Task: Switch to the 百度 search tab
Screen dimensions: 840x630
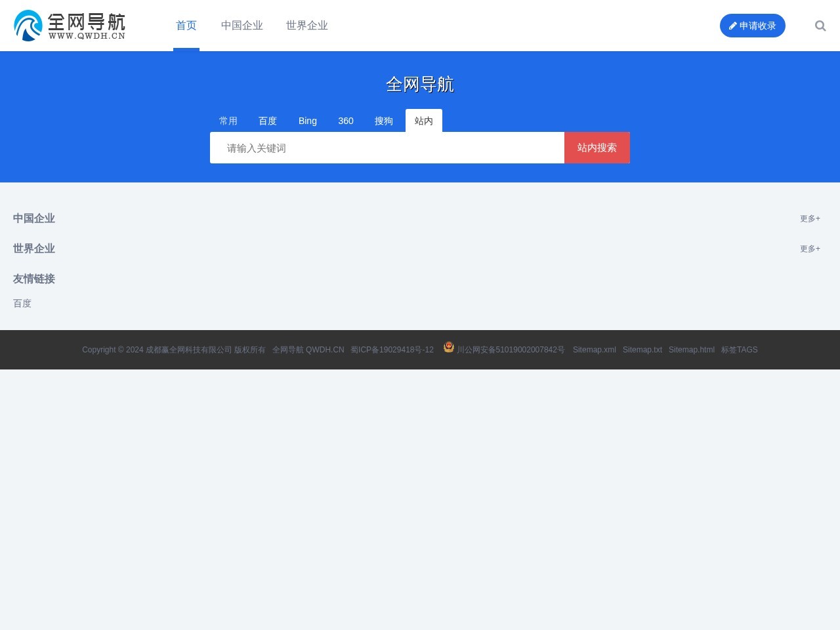Action: pos(268,121)
